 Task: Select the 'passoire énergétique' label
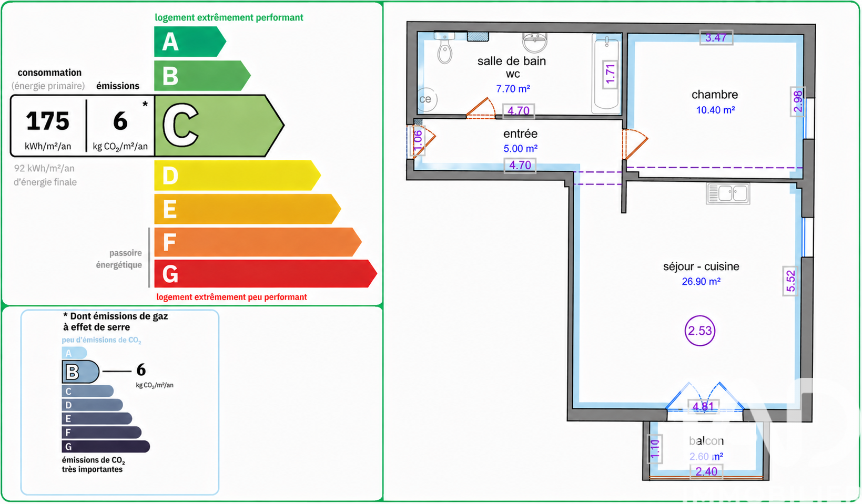[119, 259]
